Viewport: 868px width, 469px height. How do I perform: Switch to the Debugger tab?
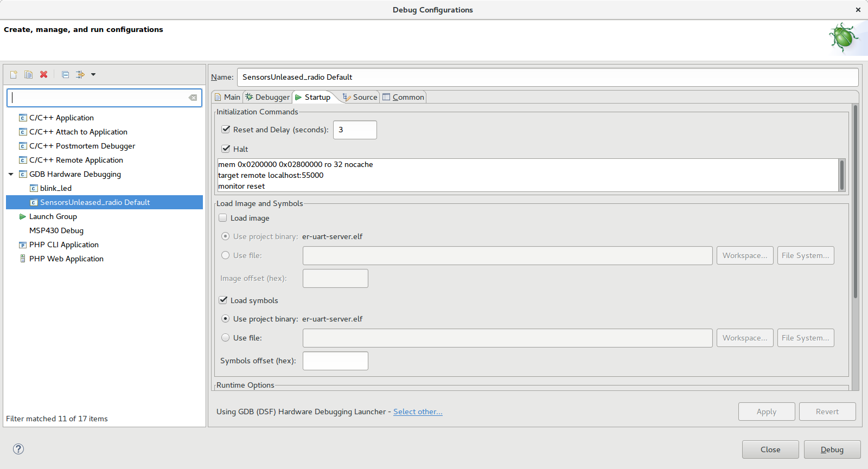pyautogui.click(x=267, y=97)
